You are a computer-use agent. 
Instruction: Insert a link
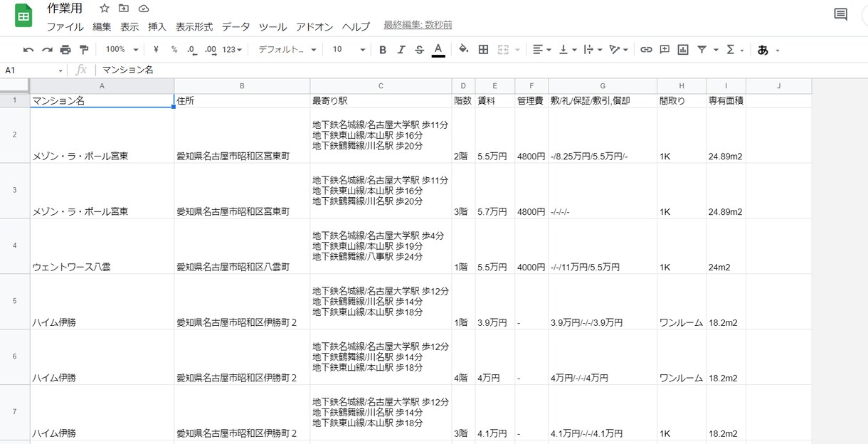tap(646, 50)
